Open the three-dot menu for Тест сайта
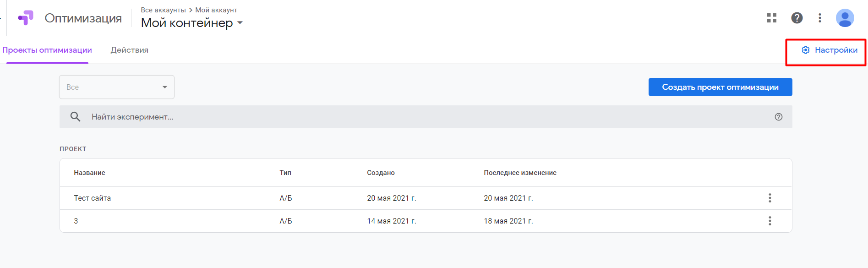 pyautogui.click(x=770, y=198)
